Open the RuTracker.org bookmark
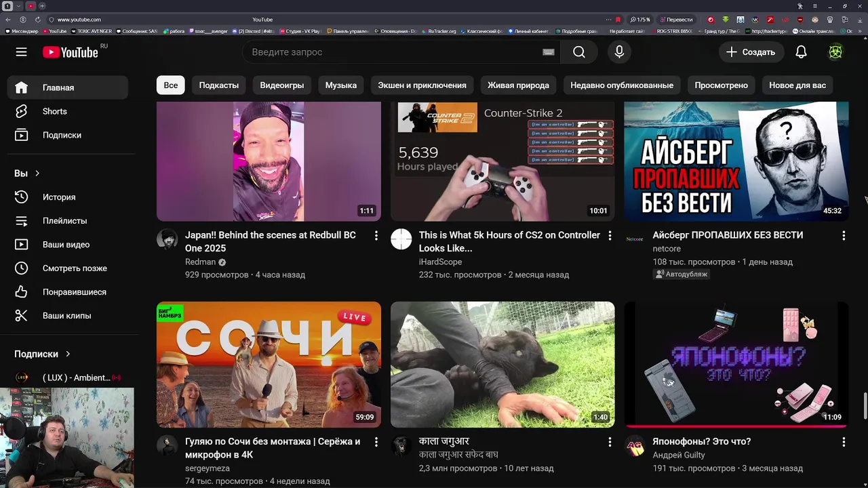 439,31
